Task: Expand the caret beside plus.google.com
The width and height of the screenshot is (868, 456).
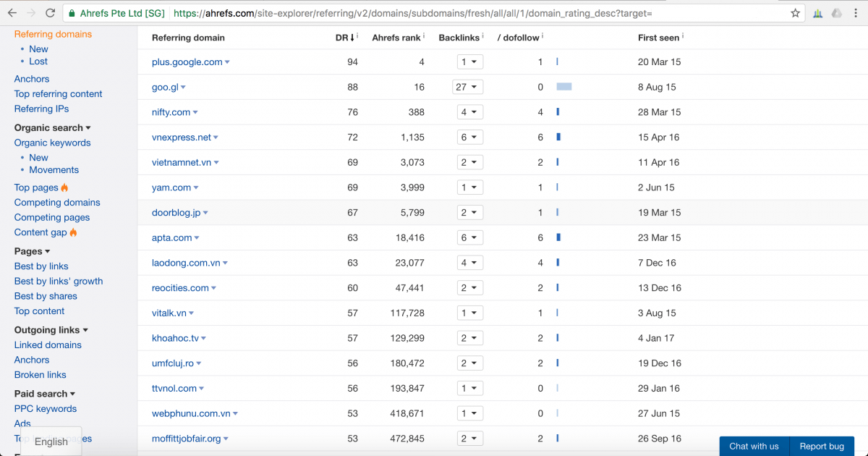Action: [227, 63]
